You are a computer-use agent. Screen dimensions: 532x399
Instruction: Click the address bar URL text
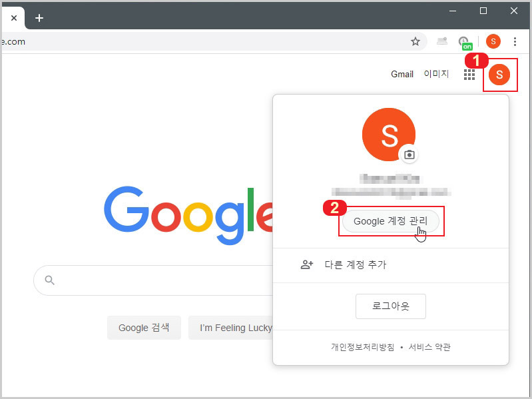[13, 42]
